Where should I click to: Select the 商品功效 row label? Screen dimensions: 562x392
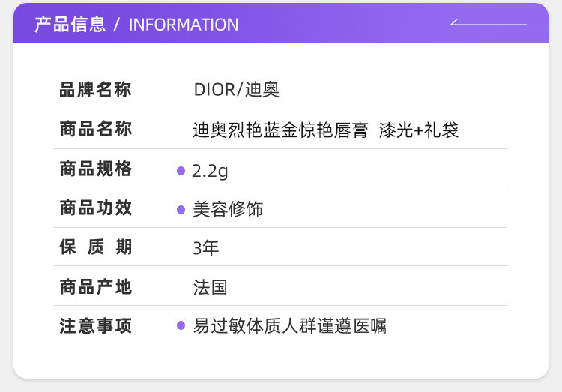click(95, 208)
